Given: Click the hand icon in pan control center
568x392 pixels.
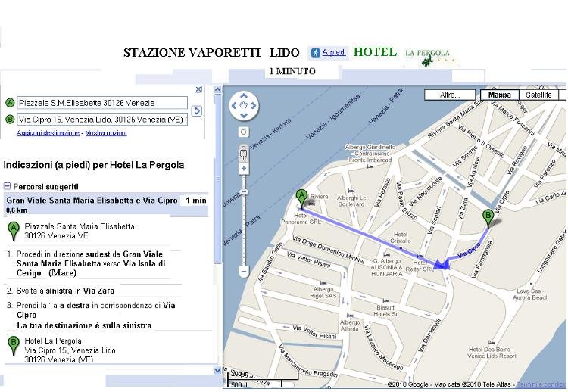Looking at the screenshot, I should tap(243, 106).
